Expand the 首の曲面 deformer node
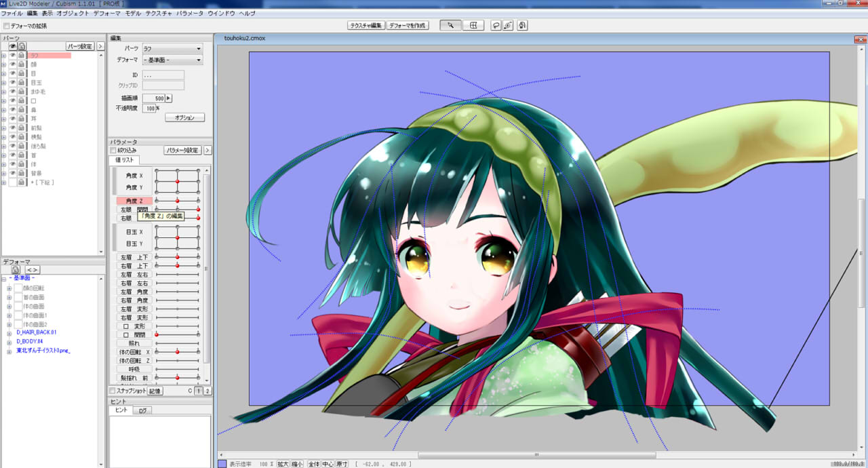 9,296
